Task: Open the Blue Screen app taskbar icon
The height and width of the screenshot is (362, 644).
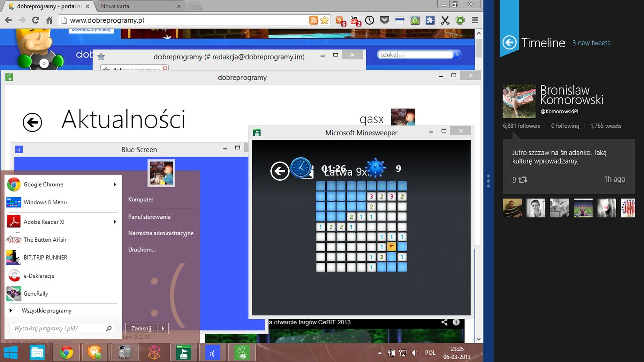Action: pos(212,352)
